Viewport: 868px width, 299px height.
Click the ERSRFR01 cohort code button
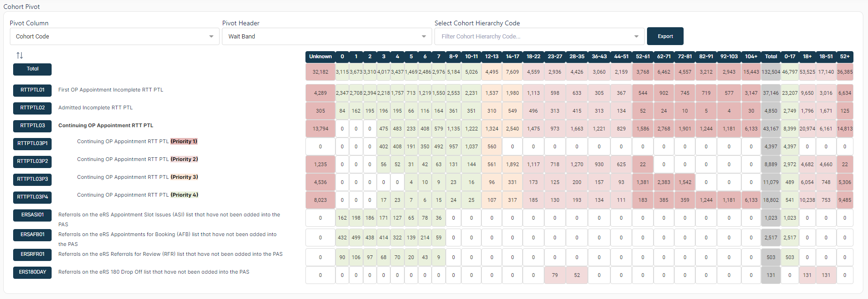point(32,254)
